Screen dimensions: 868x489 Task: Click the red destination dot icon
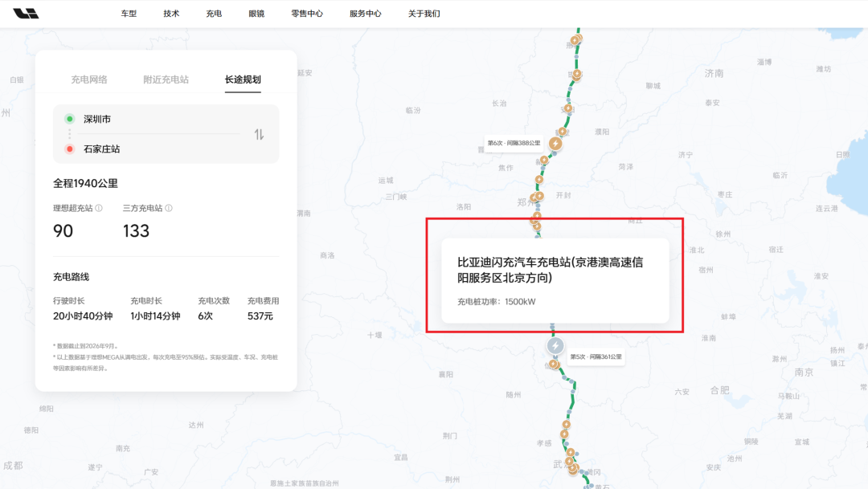[70, 149]
